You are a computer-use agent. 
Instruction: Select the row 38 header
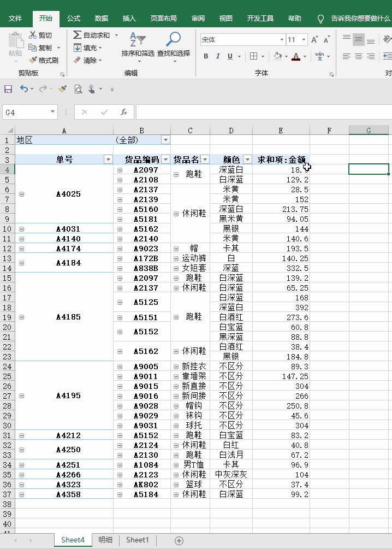(x=7, y=504)
